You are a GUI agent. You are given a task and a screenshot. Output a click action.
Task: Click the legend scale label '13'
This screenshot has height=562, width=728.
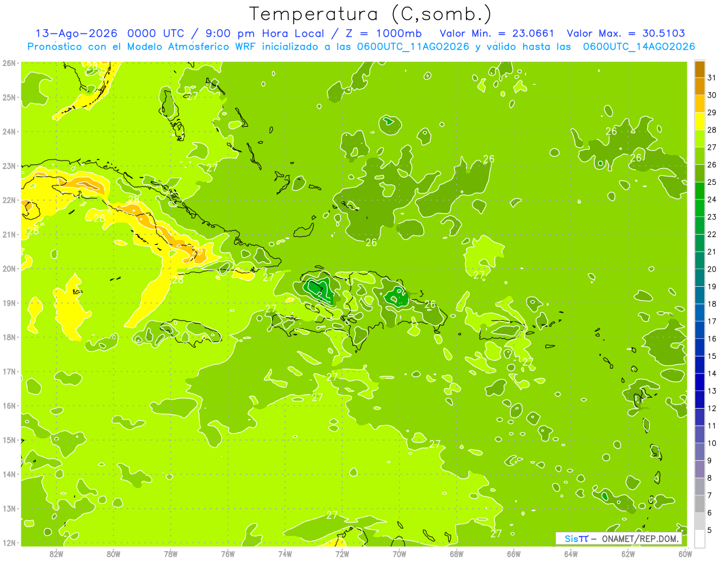[x=712, y=391]
